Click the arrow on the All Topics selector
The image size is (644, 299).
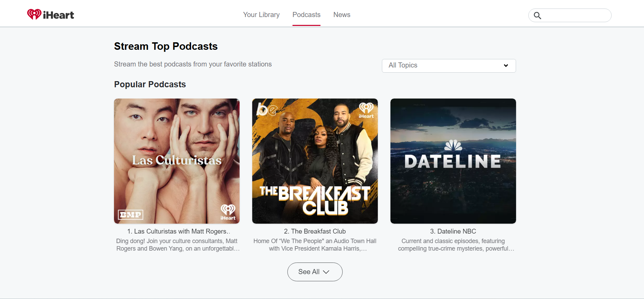[x=505, y=65]
